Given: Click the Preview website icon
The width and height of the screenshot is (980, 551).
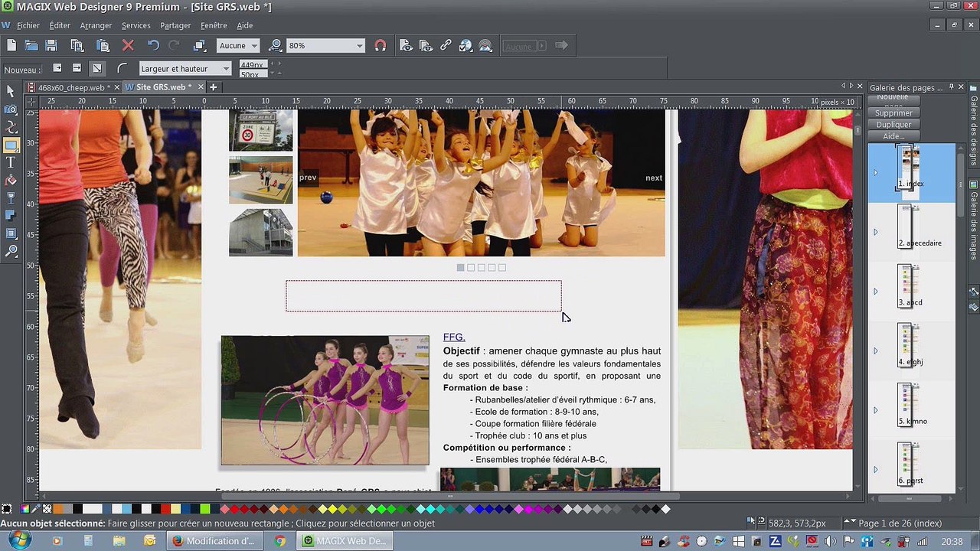Looking at the screenshot, I should point(426,46).
